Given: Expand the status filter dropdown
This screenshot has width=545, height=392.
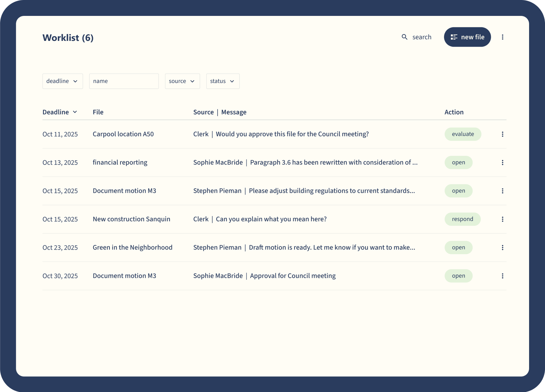Looking at the screenshot, I should click(223, 81).
